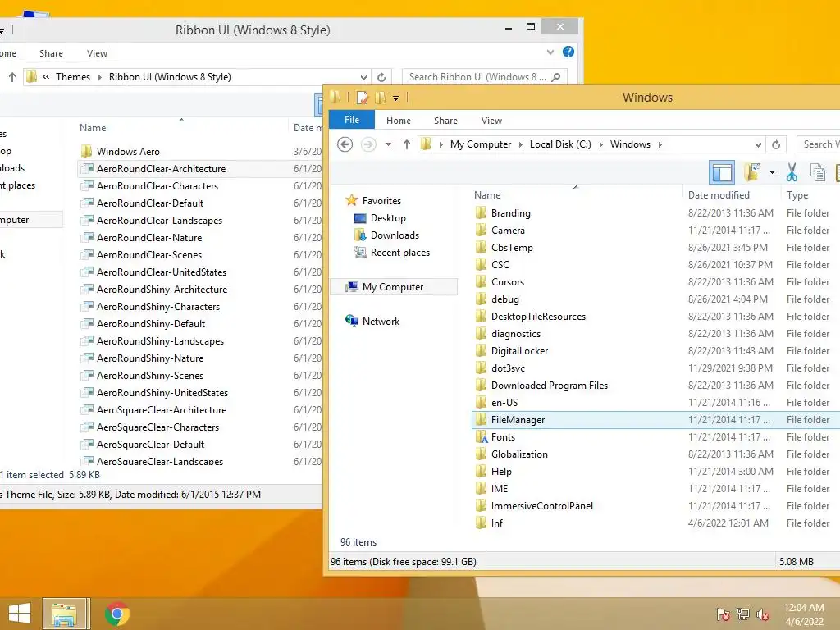
Task: Click the search box in Windows window
Action: coord(818,144)
